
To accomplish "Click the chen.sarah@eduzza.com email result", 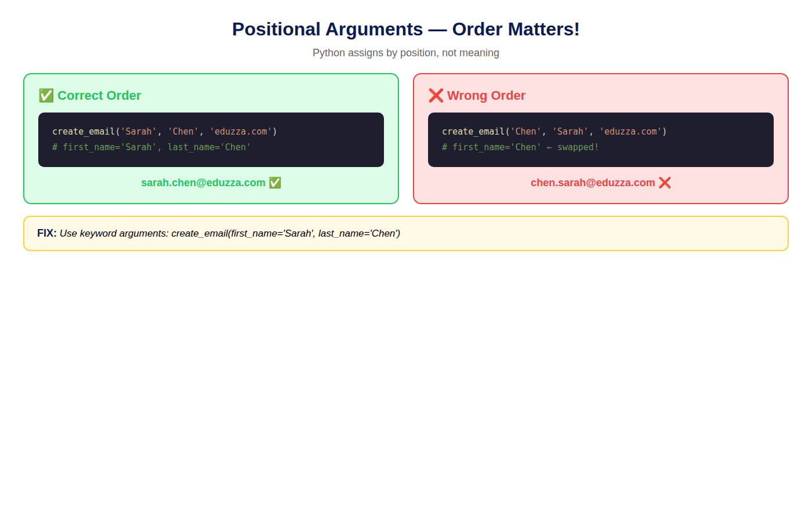I will click(x=593, y=183).
